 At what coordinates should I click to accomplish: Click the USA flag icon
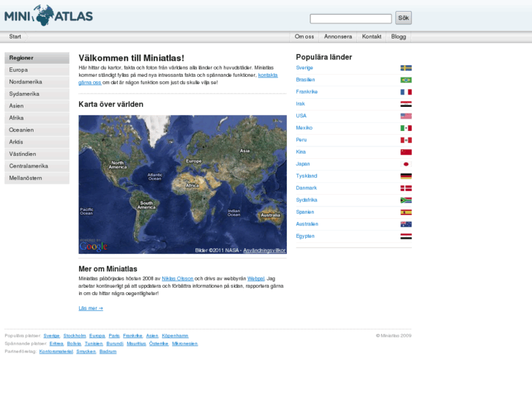point(406,116)
